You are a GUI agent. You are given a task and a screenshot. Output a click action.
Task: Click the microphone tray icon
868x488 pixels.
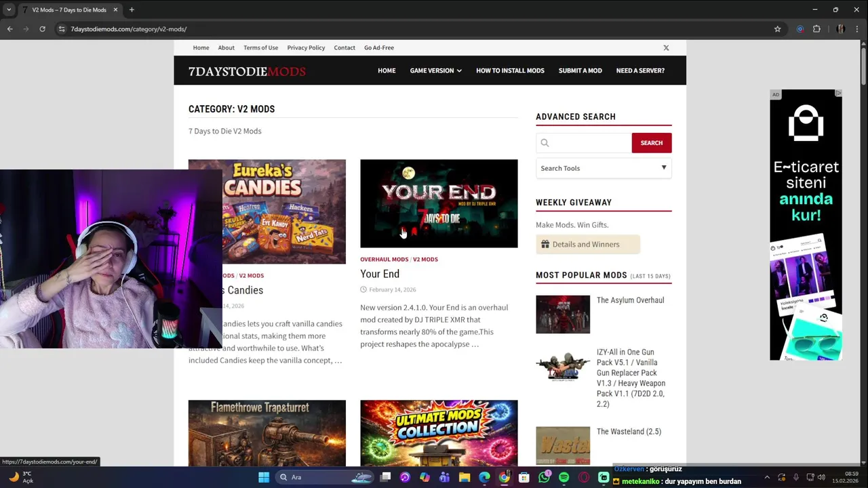[x=796, y=477]
